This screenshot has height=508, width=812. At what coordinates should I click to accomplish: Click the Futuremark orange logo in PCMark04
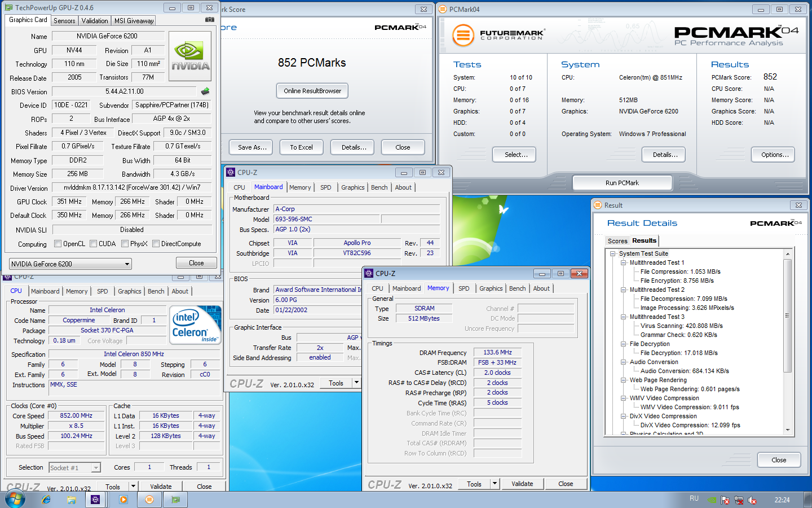pyautogui.click(x=463, y=35)
